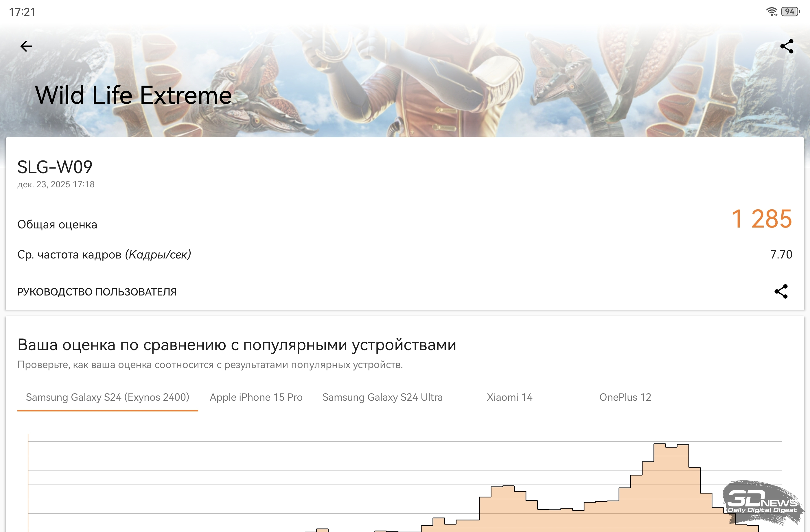Tap the SLG-W09 device name

point(55,167)
